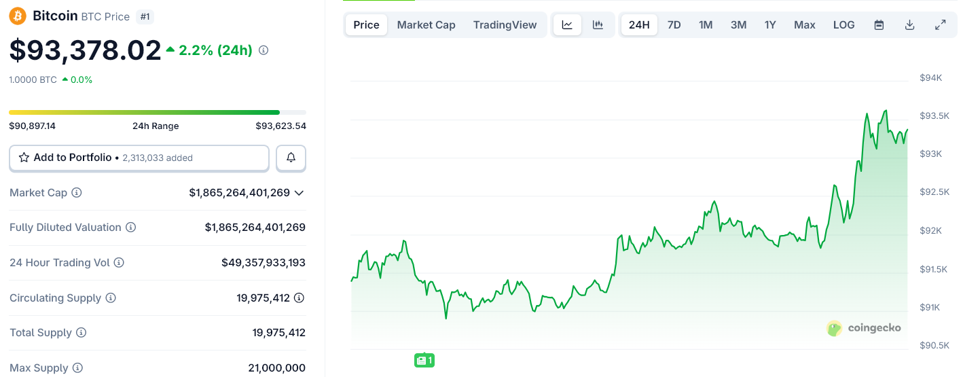Click info icon beside 19,975,412 circulating value
The image size is (980, 377).
coord(300,298)
